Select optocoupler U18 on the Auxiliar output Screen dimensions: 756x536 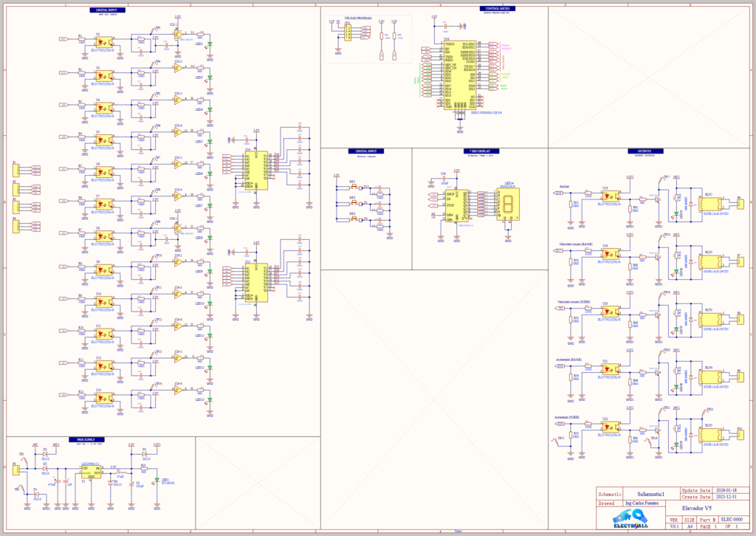tap(609, 196)
